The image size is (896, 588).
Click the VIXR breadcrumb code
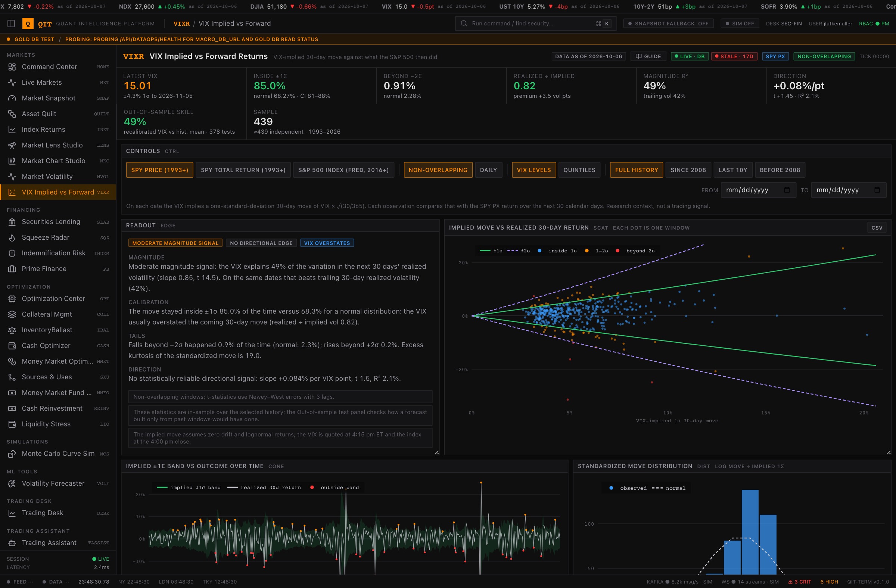tap(181, 24)
